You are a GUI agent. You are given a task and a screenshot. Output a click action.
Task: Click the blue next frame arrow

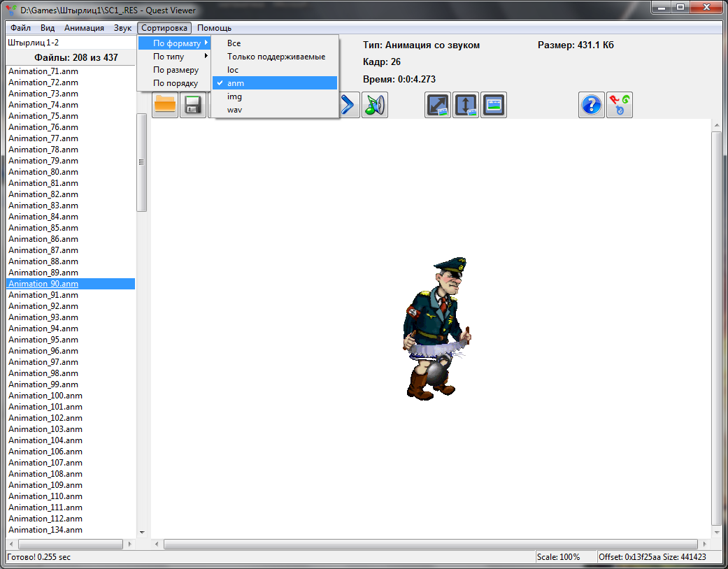(348, 105)
